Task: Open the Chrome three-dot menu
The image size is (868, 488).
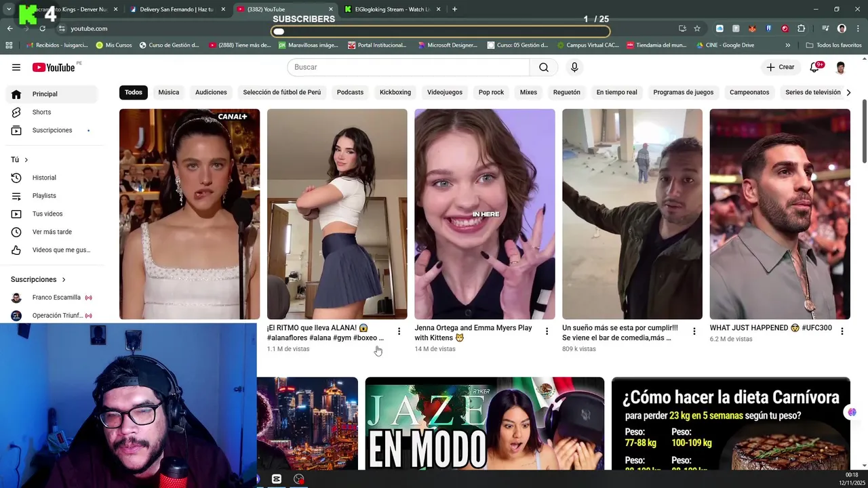Action: coord(859,28)
